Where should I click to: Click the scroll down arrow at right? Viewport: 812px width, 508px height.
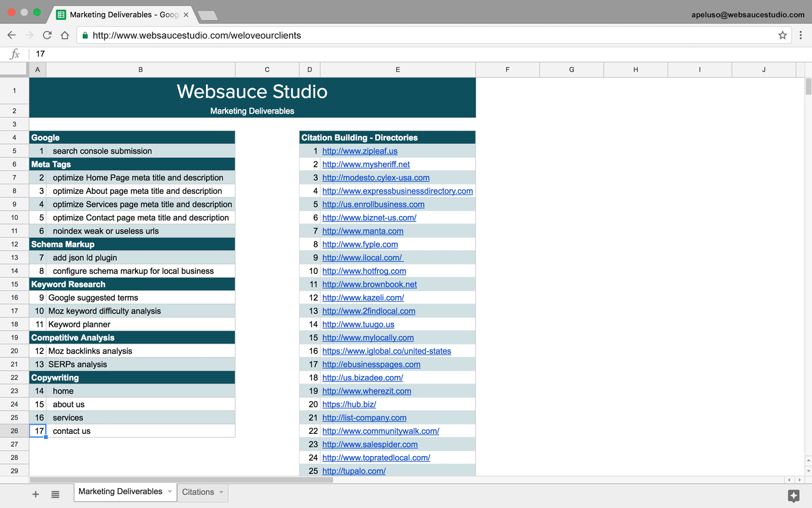coord(808,471)
